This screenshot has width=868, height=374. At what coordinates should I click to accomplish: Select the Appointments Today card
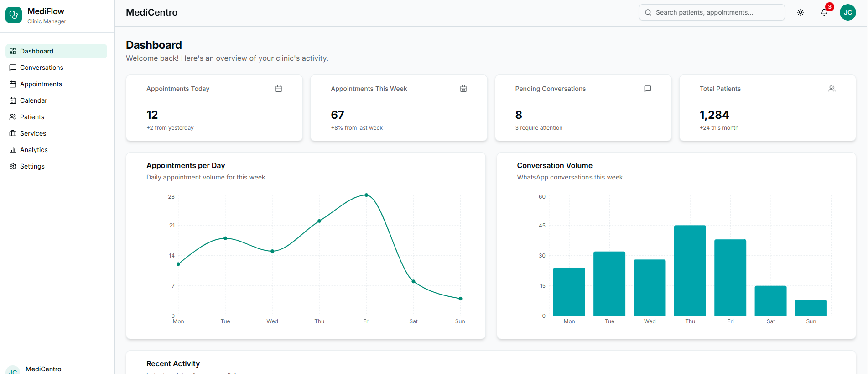click(214, 108)
